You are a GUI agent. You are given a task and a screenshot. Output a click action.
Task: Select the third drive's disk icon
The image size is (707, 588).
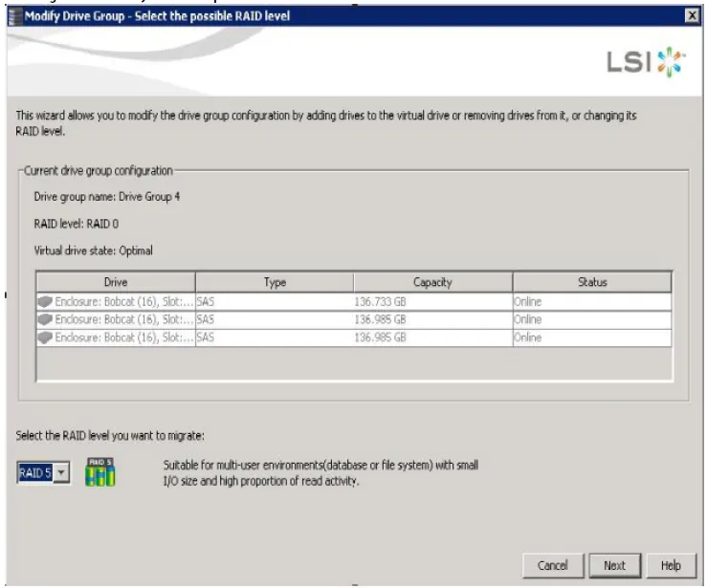(44, 338)
